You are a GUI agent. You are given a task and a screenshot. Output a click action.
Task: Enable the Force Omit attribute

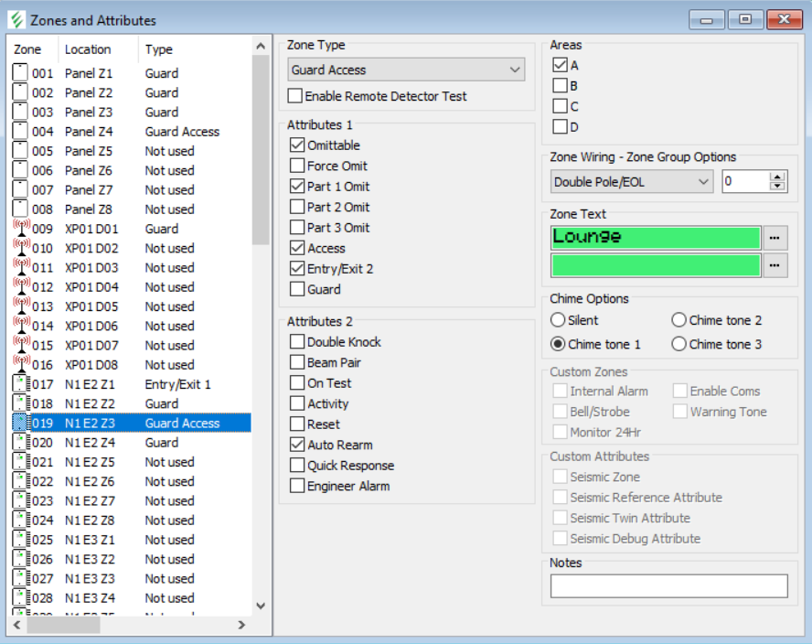click(297, 166)
